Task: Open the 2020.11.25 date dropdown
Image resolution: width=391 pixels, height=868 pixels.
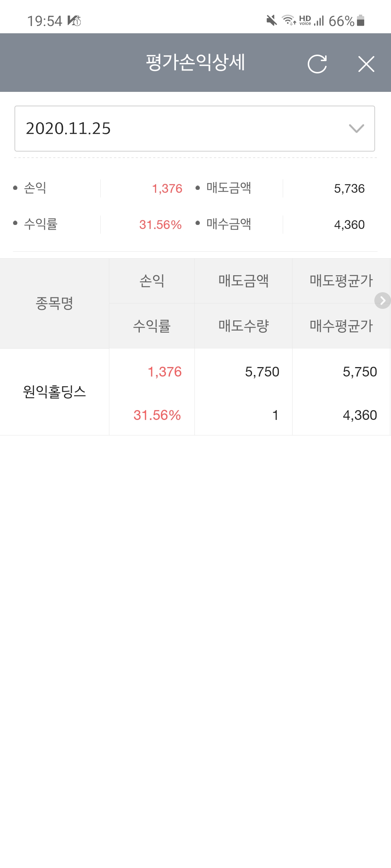Action: pyautogui.click(x=194, y=128)
